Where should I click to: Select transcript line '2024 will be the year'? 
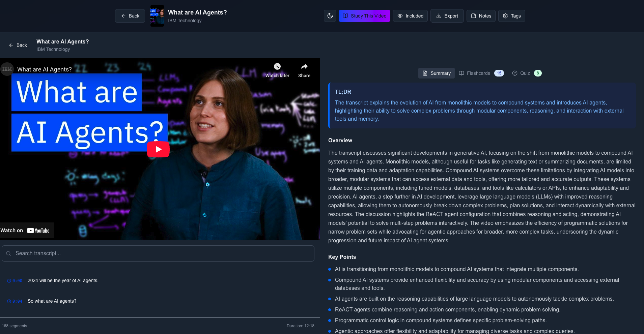coord(63,281)
